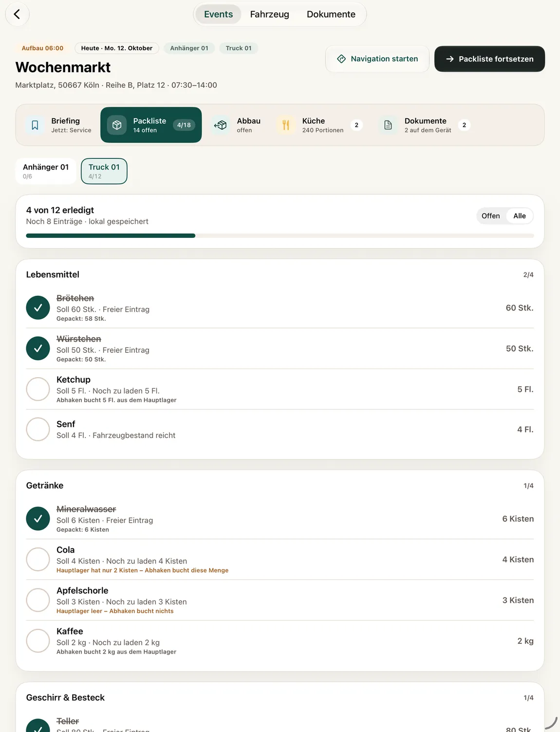Open the top Dokumente tab

tap(331, 14)
